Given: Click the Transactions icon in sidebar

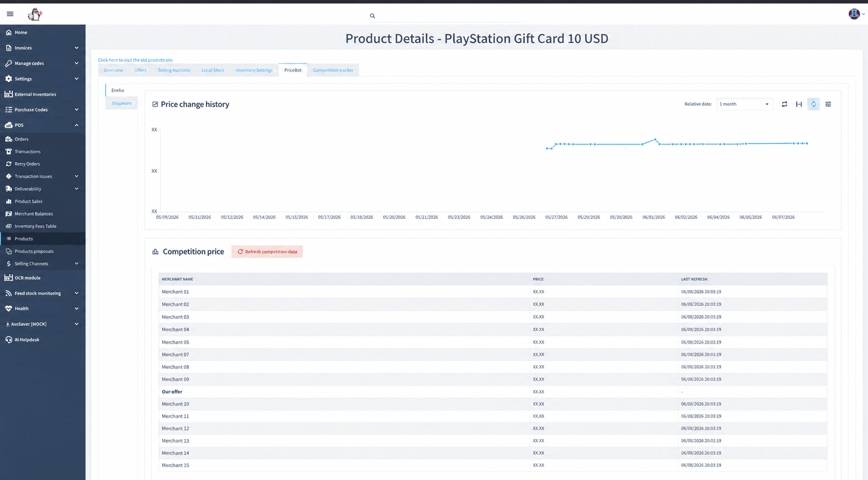Looking at the screenshot, I should tap(9, 151).
